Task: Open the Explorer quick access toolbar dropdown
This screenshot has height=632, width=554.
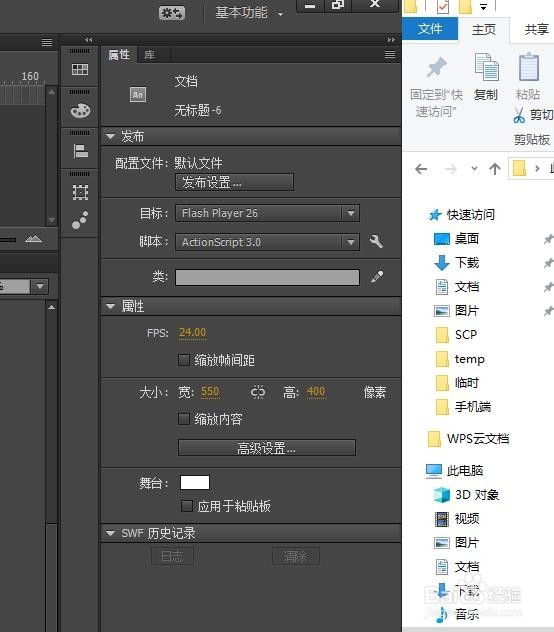Action: (483, 7)
